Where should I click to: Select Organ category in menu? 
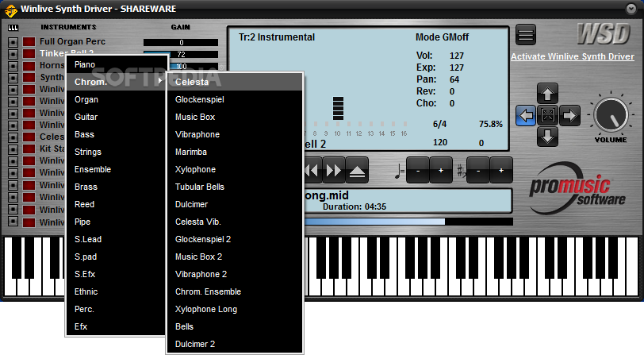(x=116, y=99)
